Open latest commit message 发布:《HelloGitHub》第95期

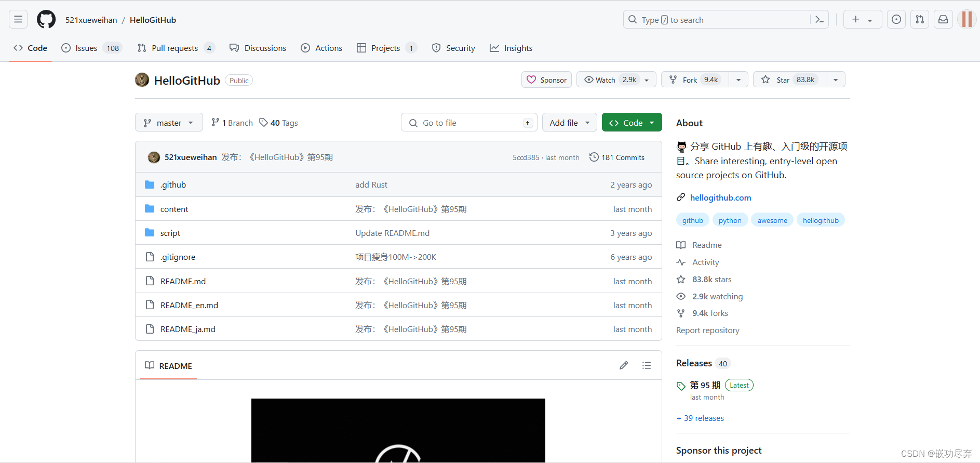click(x=277, y=157)
